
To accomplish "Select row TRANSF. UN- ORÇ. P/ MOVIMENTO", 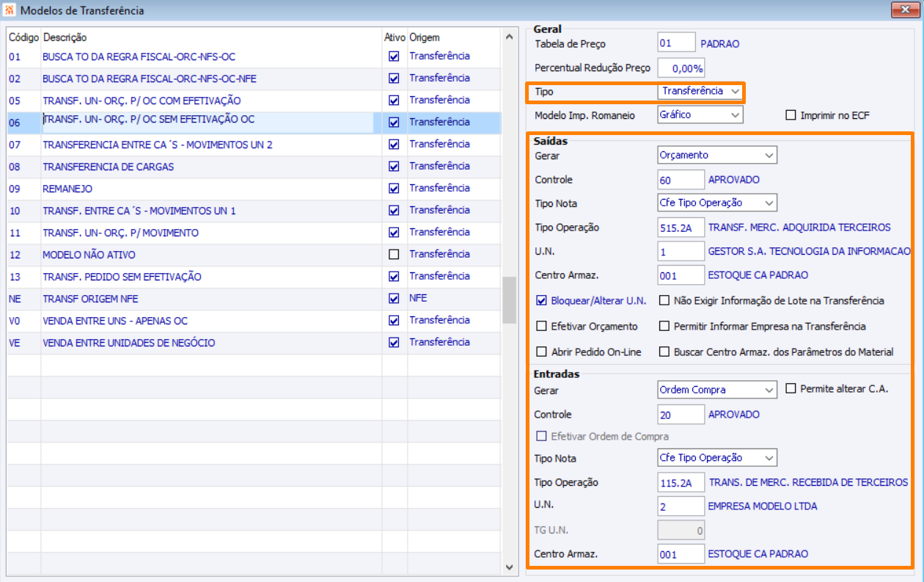I will [x=254, y=233].
